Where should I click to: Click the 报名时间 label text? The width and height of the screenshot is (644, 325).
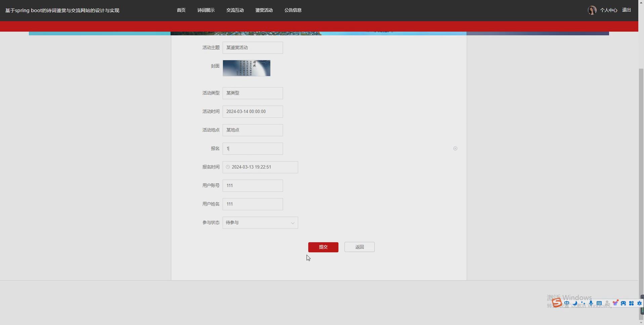coord(211,167)
